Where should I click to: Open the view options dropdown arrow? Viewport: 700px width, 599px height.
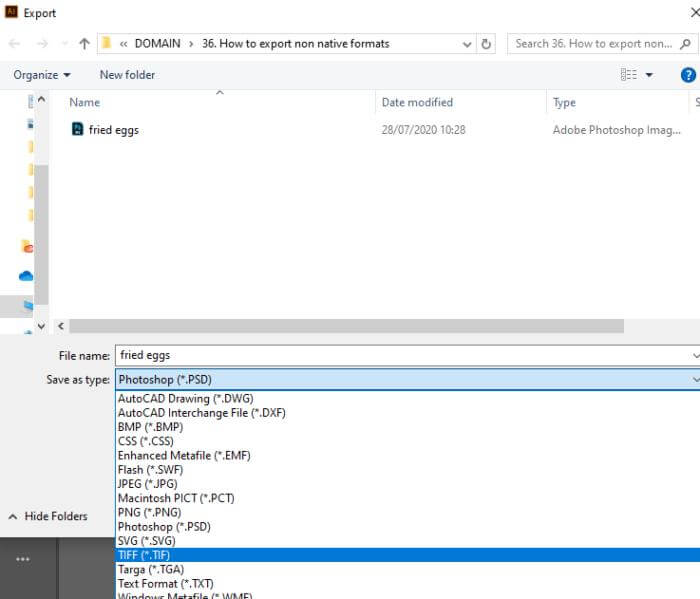(649, 75)
